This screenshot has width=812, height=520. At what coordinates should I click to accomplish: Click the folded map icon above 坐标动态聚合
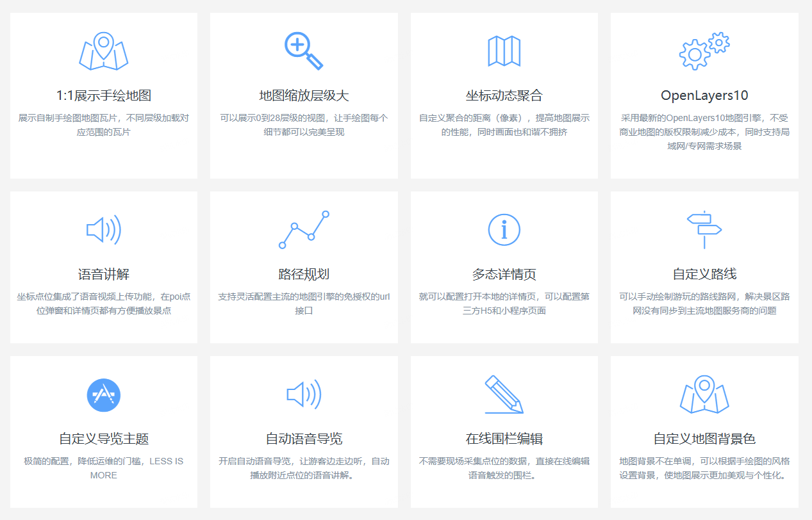[x=504, y=51]
